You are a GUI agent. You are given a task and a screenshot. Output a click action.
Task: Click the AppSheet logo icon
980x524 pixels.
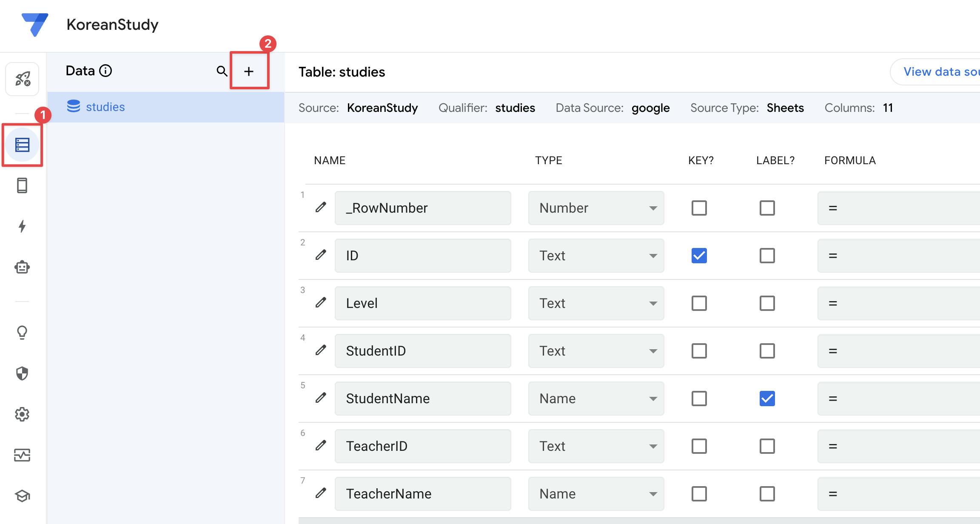click(x=35, y=24)
